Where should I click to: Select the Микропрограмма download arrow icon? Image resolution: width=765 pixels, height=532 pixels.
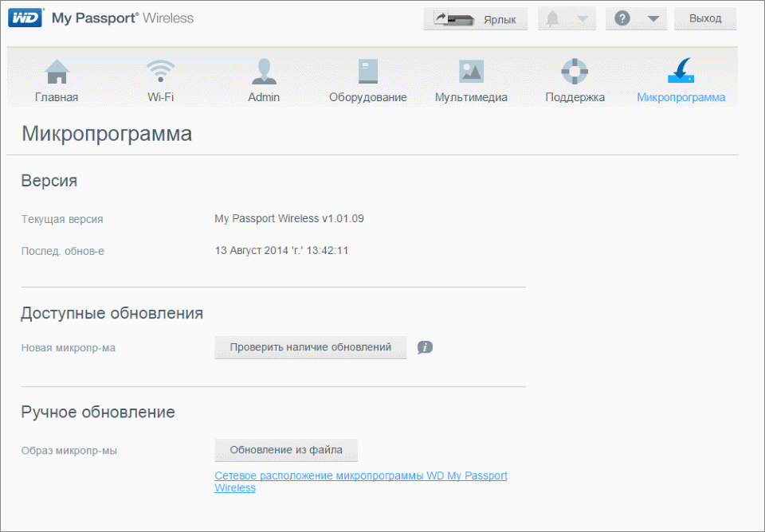pyautogui.click(x=680, y=72)
